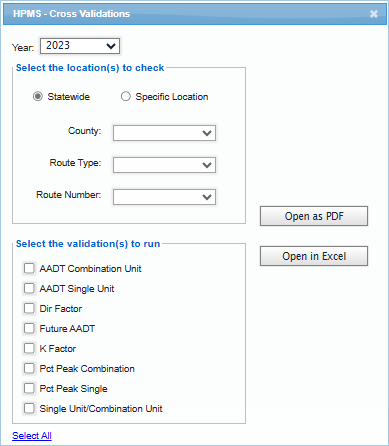The width and height of the screenshot is (389, 446).
Task: Enable Single Unit/Combination Unit checkbox
Action: click(x=29, y=408)
